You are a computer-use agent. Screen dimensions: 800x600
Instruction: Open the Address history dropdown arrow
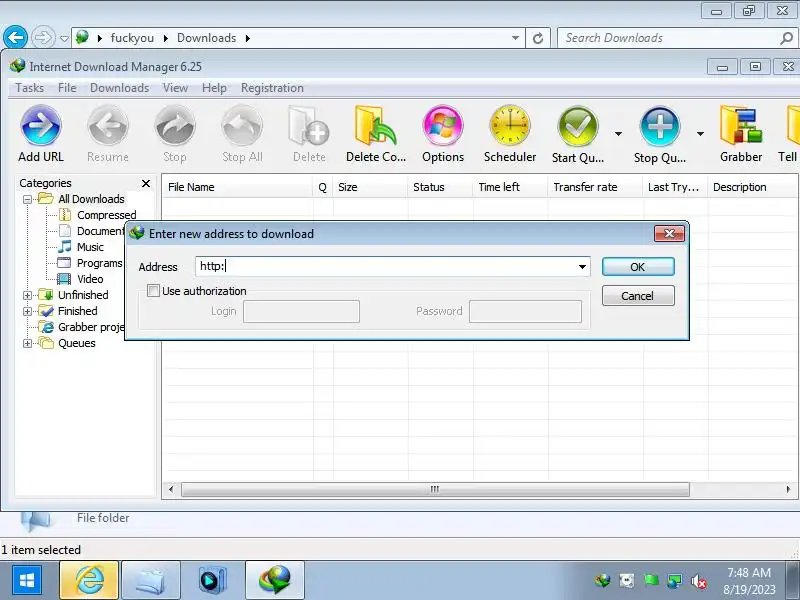(x=582, y=267)
